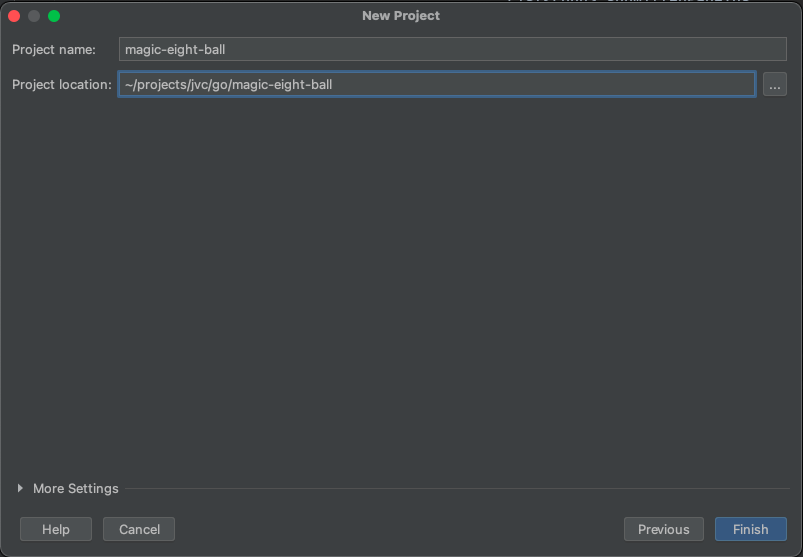Go back with the Previous button
Screen dimensions: 803x557
[x=663, y=529]
